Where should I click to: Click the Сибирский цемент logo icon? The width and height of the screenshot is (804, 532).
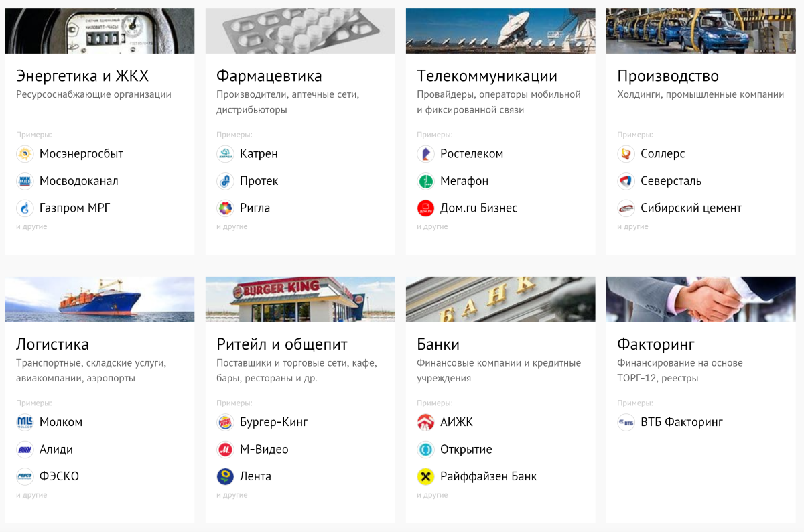pos(626,208)
